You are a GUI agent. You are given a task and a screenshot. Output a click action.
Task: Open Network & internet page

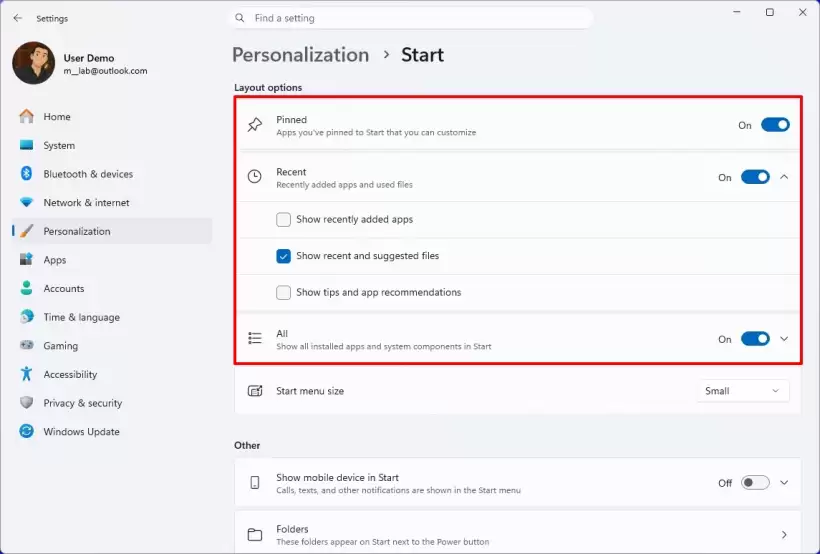click(x=112, y=202)
